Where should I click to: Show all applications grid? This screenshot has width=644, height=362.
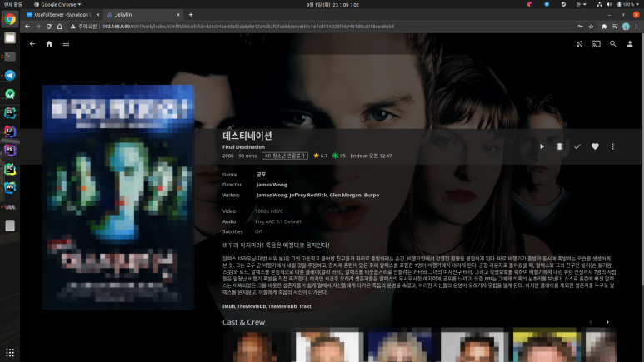pos(10,353)
